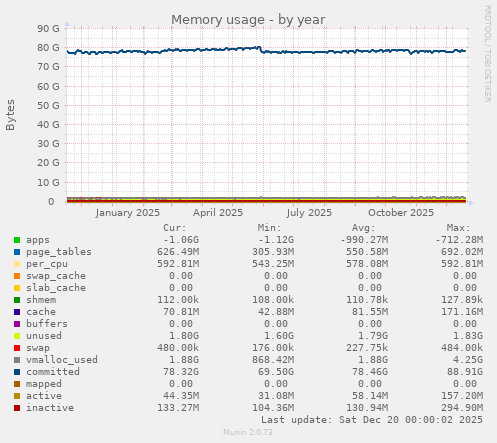This screenshot has width=497, height=443.
Task: Click the 'per_cpu' legend label
Action: tap(47, 264)
